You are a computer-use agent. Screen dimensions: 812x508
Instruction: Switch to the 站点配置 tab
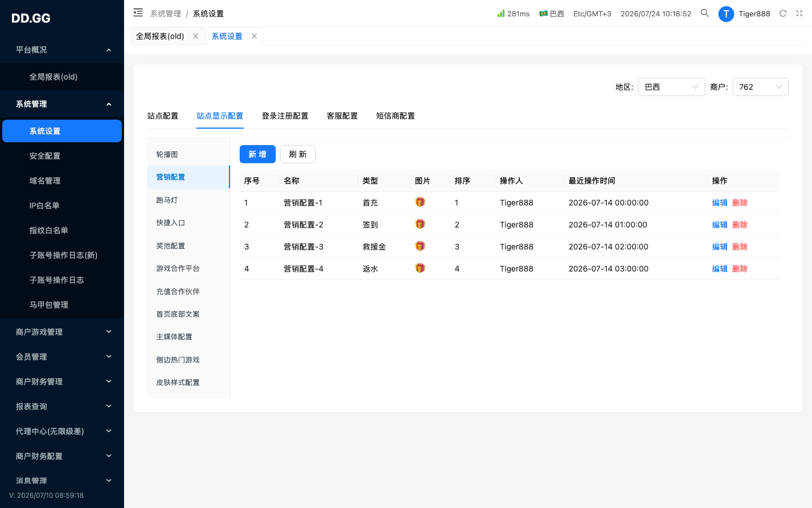[x=162, y=116]
